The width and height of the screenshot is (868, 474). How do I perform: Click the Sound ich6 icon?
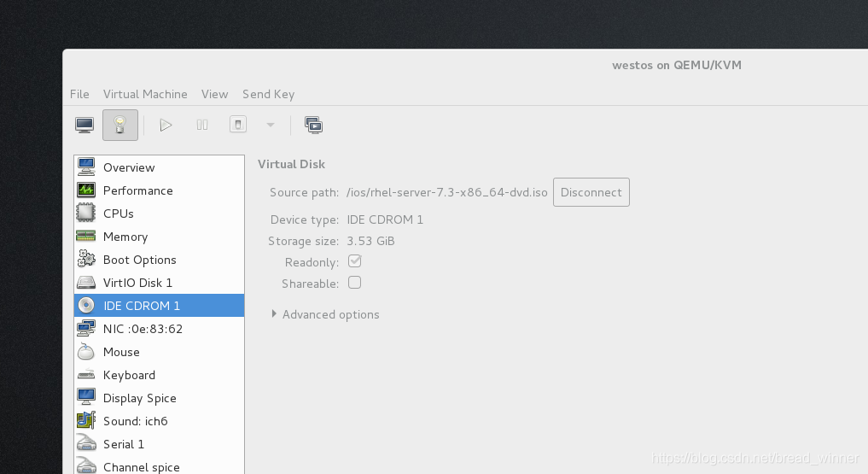coord(86,420)
